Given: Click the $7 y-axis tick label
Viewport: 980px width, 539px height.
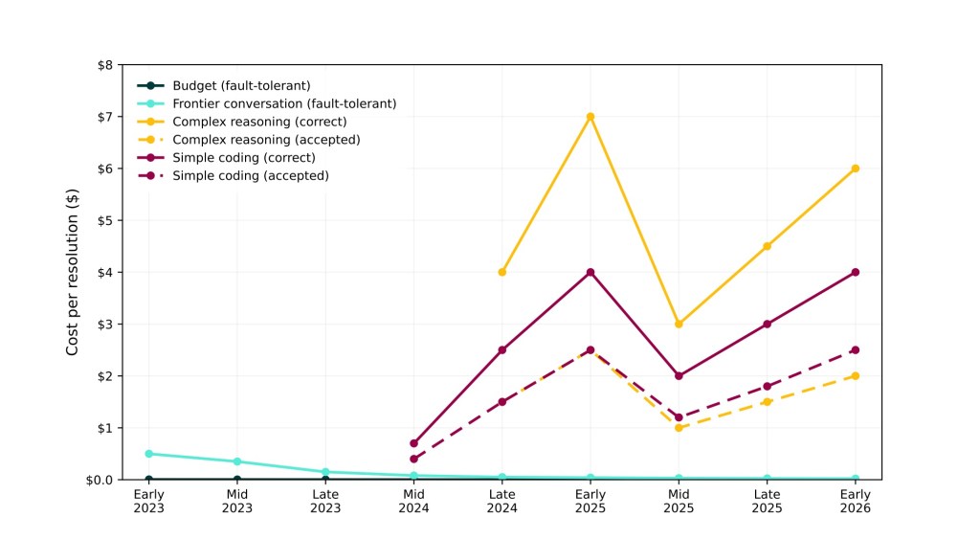Looking at the screenshot, I should 105,117.
